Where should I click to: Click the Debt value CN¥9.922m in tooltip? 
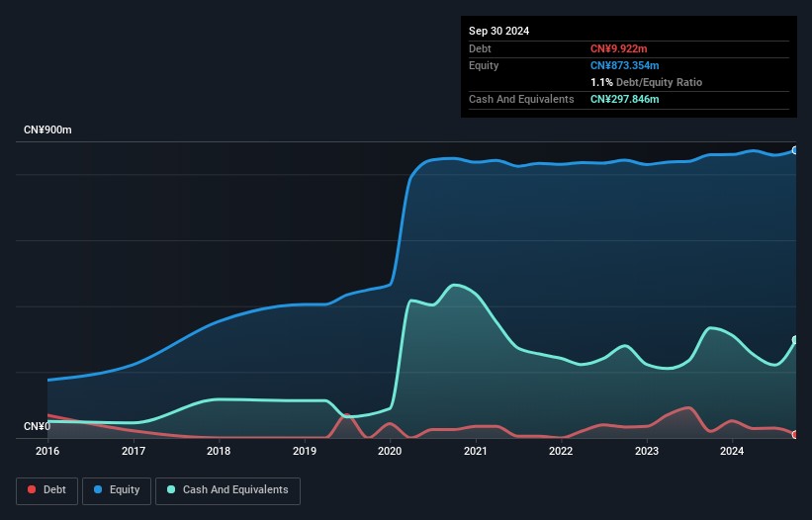pos(619,48)
